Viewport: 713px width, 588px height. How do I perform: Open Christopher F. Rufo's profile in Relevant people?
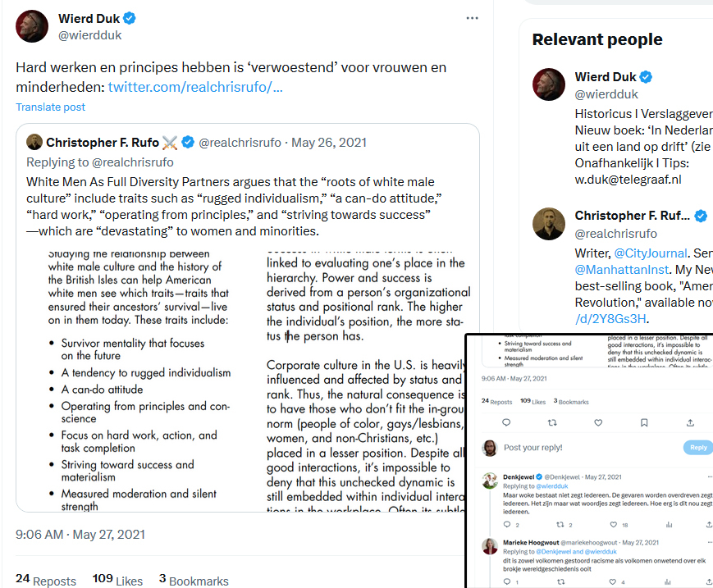tap(632, 216)
